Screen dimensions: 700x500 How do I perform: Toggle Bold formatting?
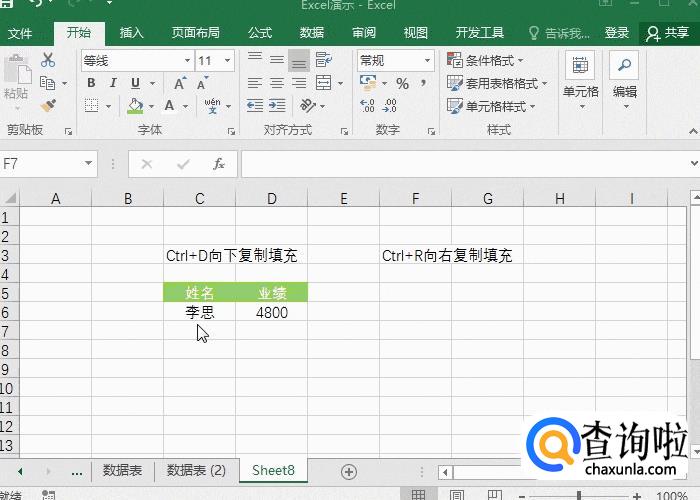coord(91,83)
